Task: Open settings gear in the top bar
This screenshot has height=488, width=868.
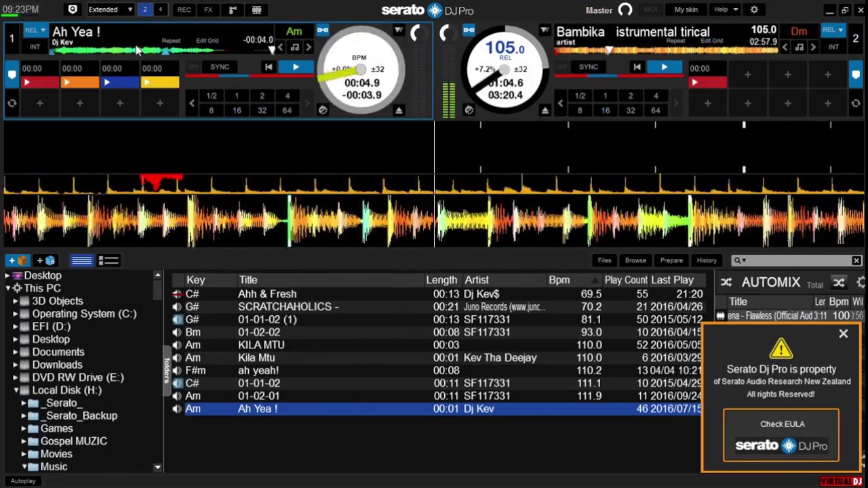Action: tap(754, 10)
